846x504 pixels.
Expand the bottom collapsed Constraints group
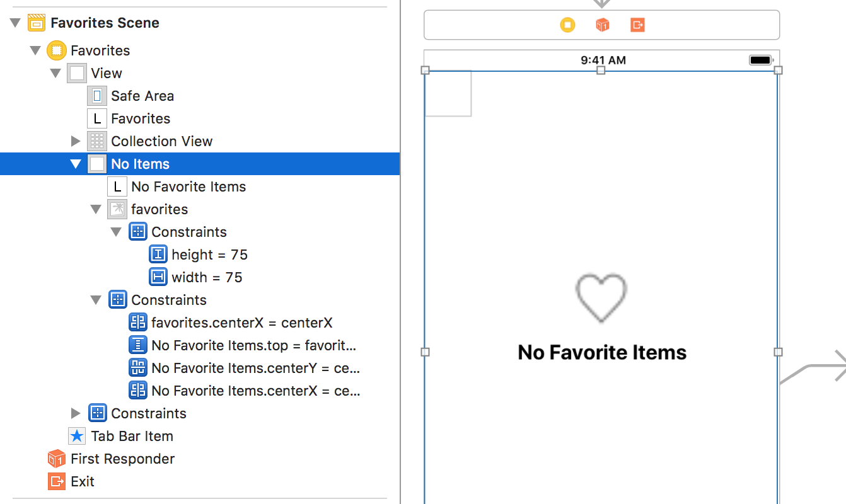[x=76, y=413]
